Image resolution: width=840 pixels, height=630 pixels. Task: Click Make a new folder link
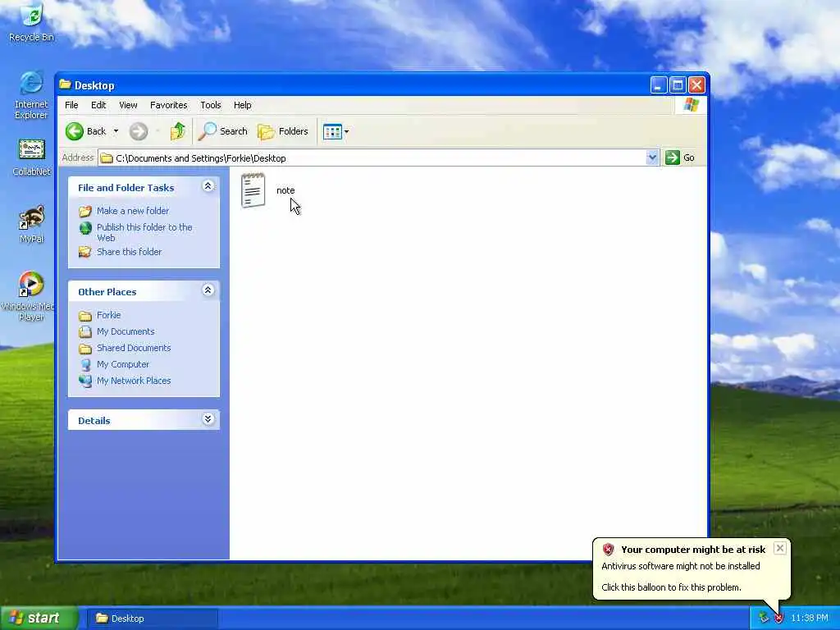point(133,211)
